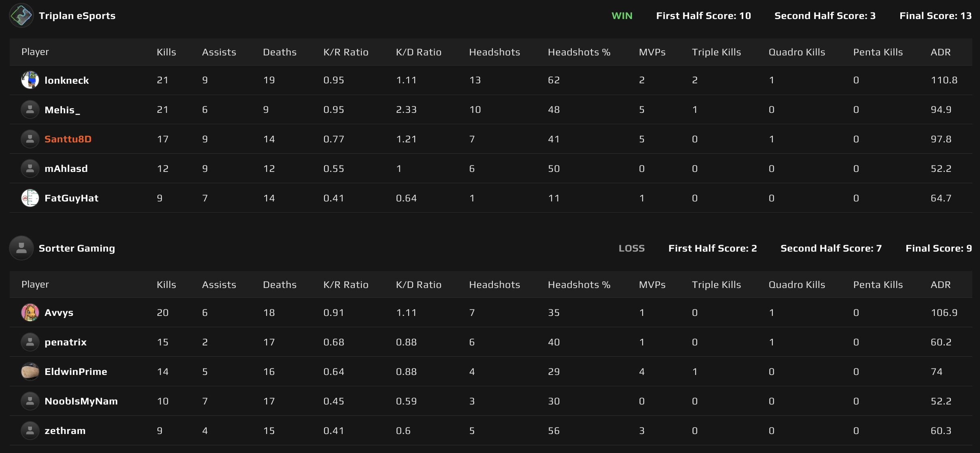Click zethram's avatar icon
This screenshot has width=980, height=453.
[30, 430]
